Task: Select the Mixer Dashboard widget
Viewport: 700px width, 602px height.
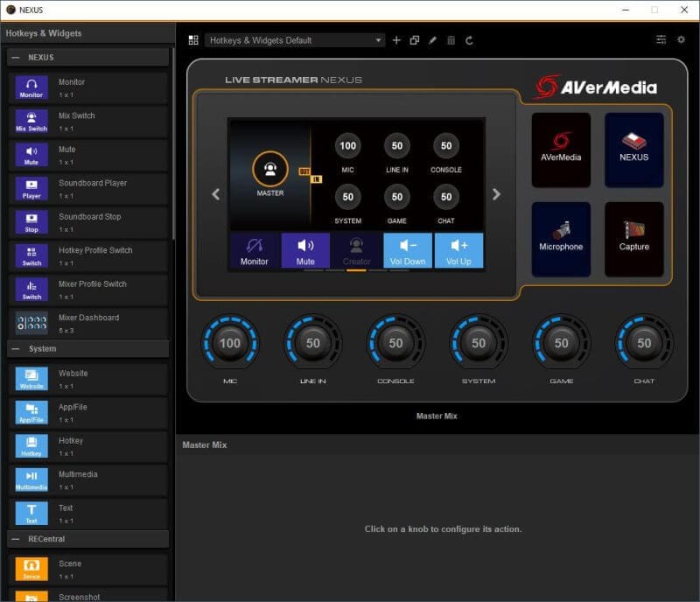Action: click(x=87, y=323)
